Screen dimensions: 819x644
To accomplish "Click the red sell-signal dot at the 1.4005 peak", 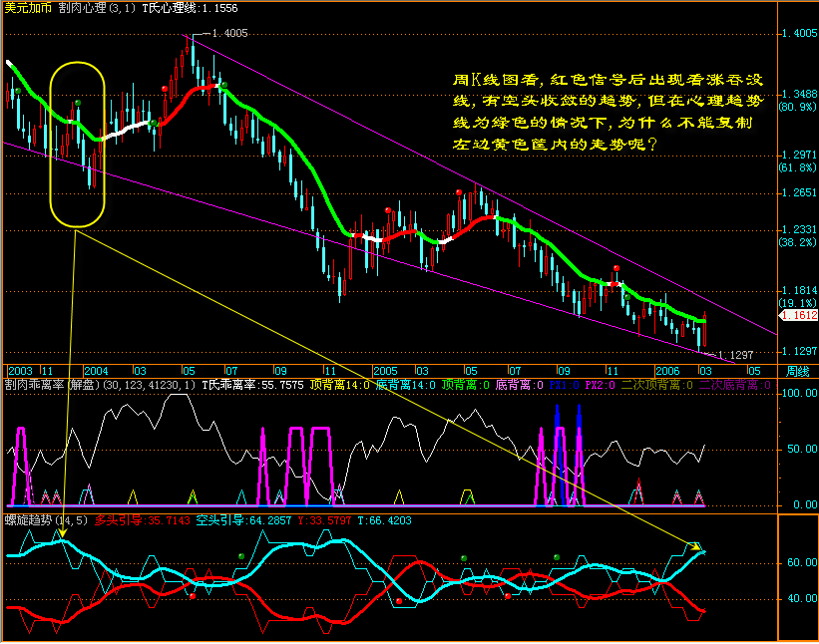I will (164, 88).
